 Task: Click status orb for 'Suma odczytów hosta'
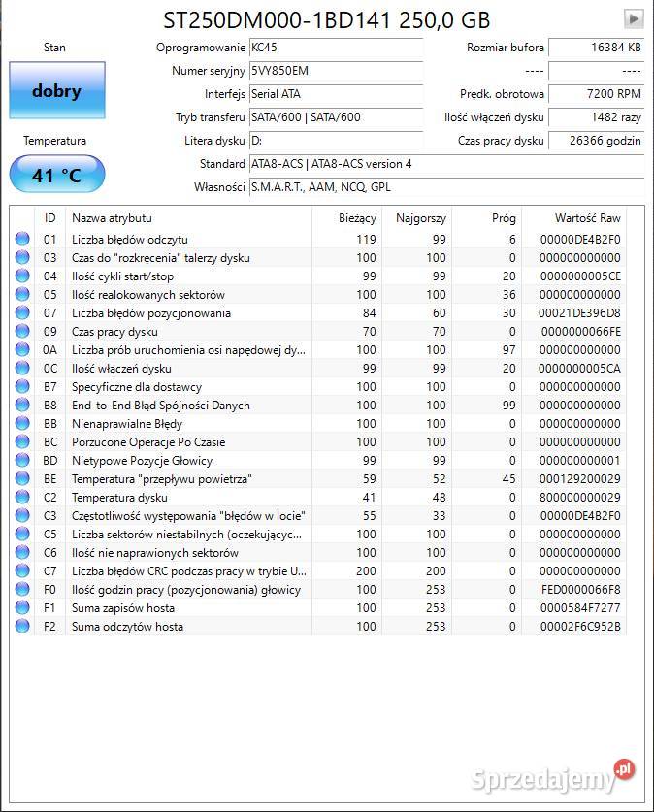(22, 627)
